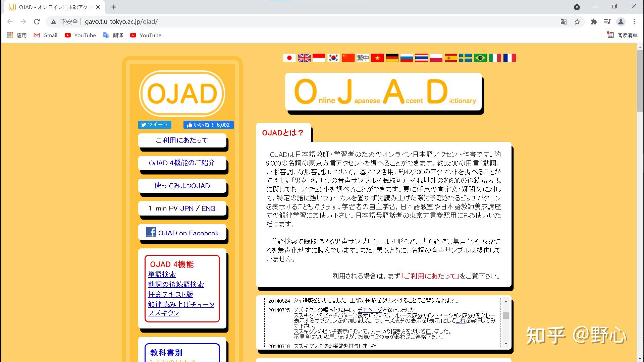Click the bookmark star in address bar
This screenshot has width=644, height=362.
(577, 21)
